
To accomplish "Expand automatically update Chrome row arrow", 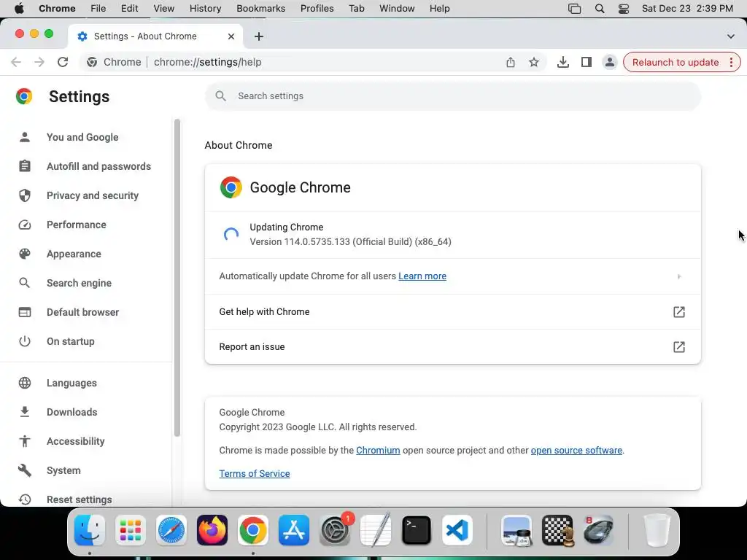I will click(x=679, y=276).
